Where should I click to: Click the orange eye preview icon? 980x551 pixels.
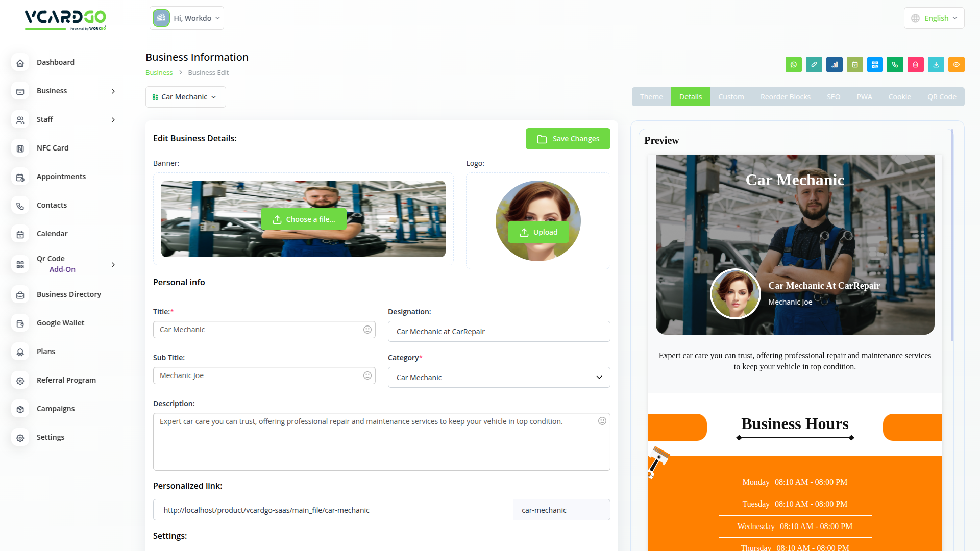pyautogui.click(x=957, y=65)
